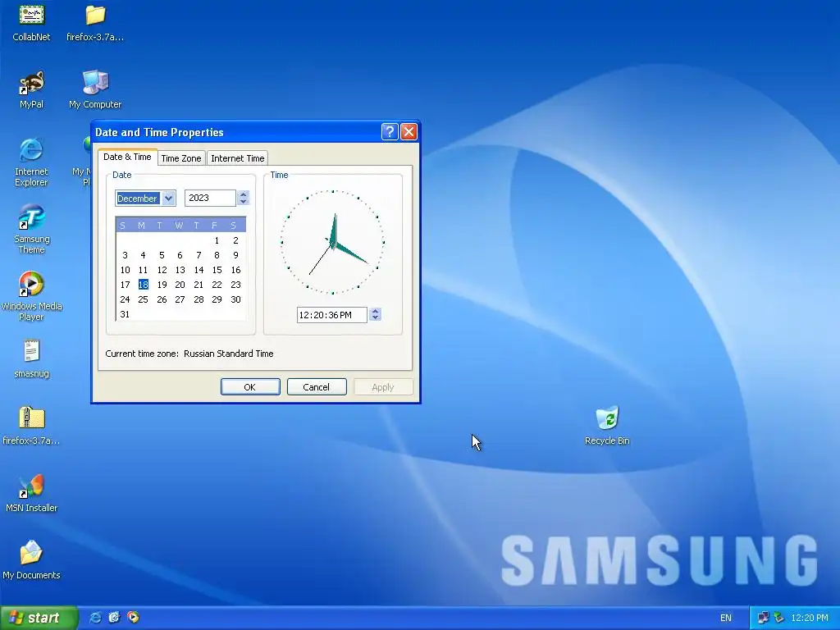
Task: Decrease the year with the down arrow
Action: pyautogui.click(x=243, y=202)
